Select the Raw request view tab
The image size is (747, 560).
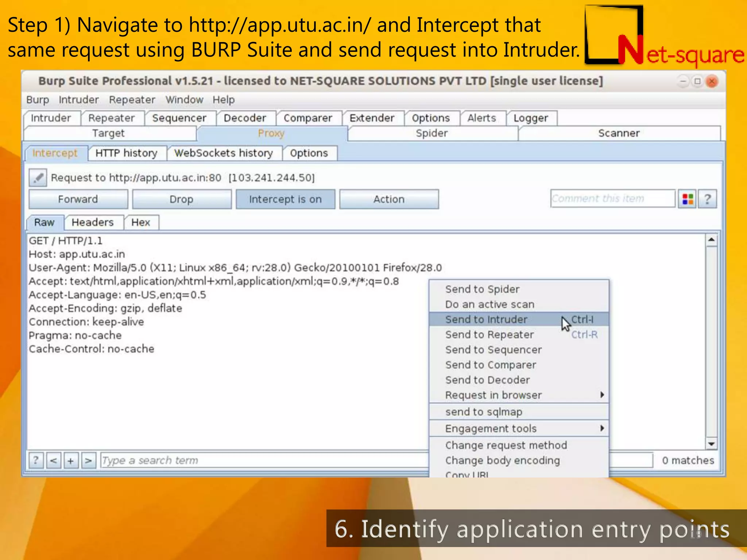(44, 222)
